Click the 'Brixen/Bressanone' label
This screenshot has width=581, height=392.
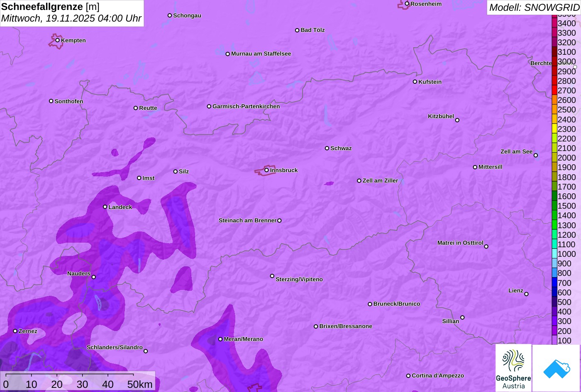pyautogui.click(x=346, y=326)
